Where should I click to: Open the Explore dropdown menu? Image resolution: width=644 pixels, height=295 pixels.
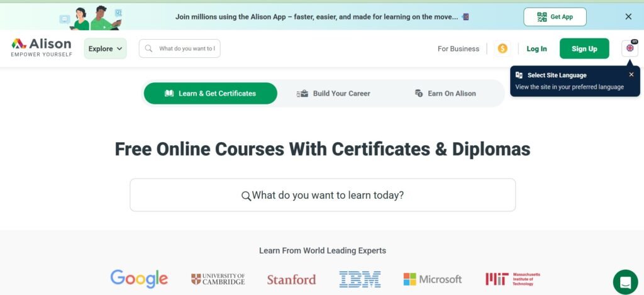[x=105, y=48]
